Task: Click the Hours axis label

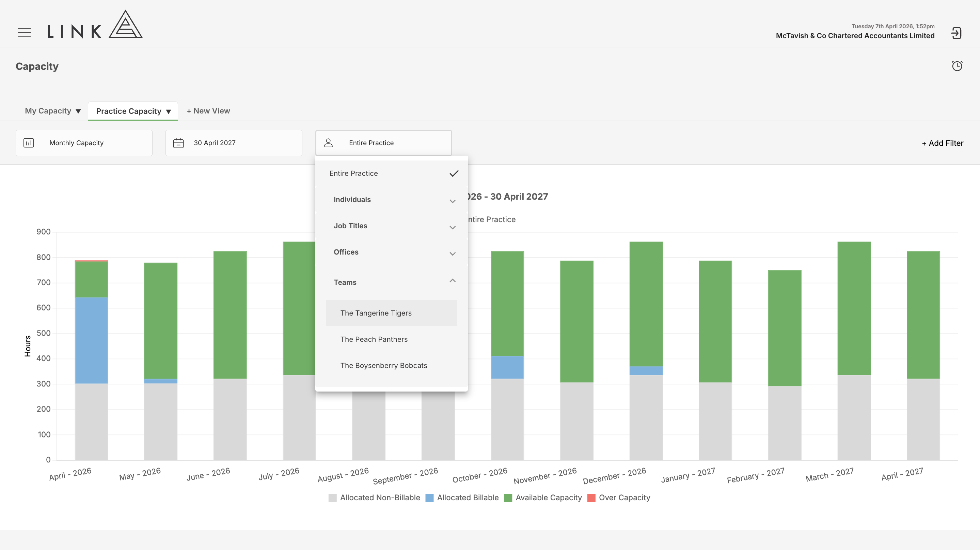Action: [x=27, y=346]
